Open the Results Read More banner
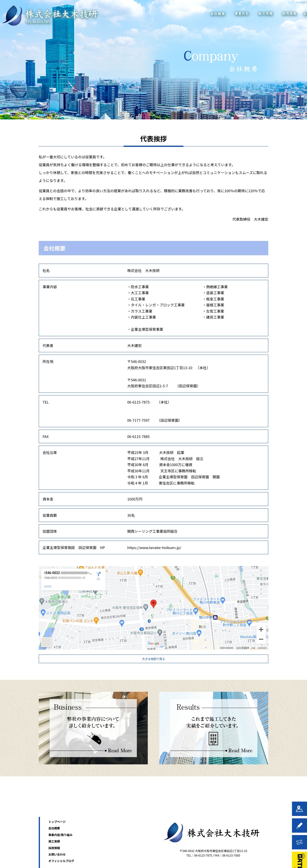The image size is (307, 868). 214,728
